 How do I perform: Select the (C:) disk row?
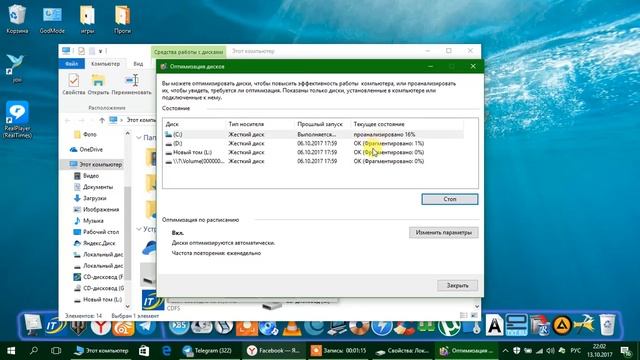(x=314, y=134)
